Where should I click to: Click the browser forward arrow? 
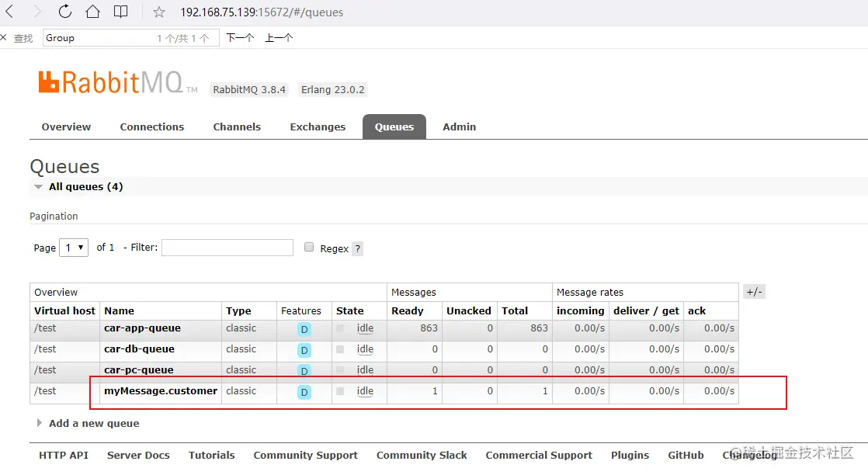[37, 12]
